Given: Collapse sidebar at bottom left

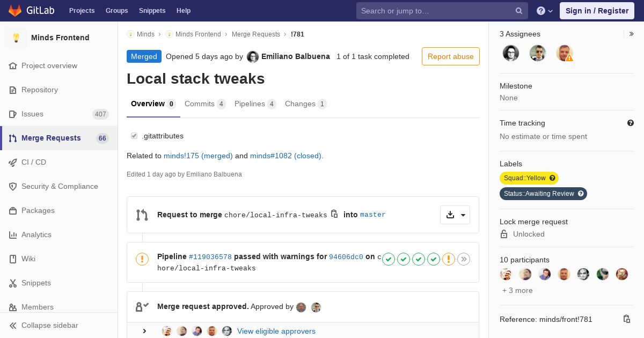Looking at the screenshot, I should [59, 325].
